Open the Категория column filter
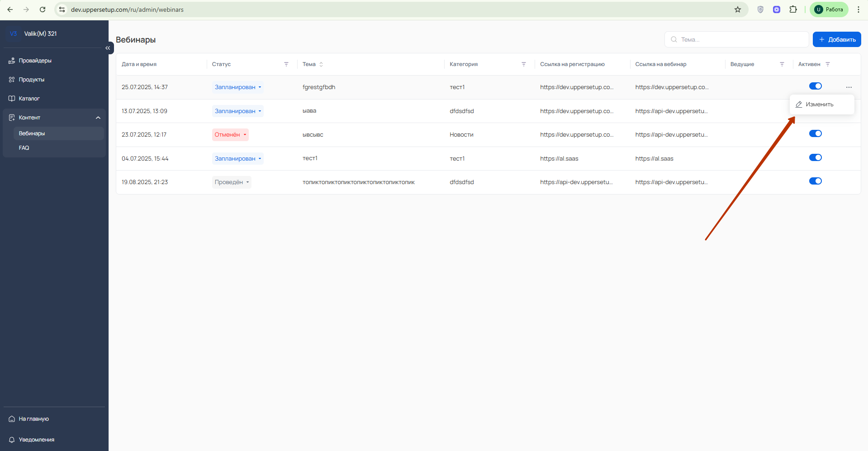This screenshot has width=868, height=451. 524,64
